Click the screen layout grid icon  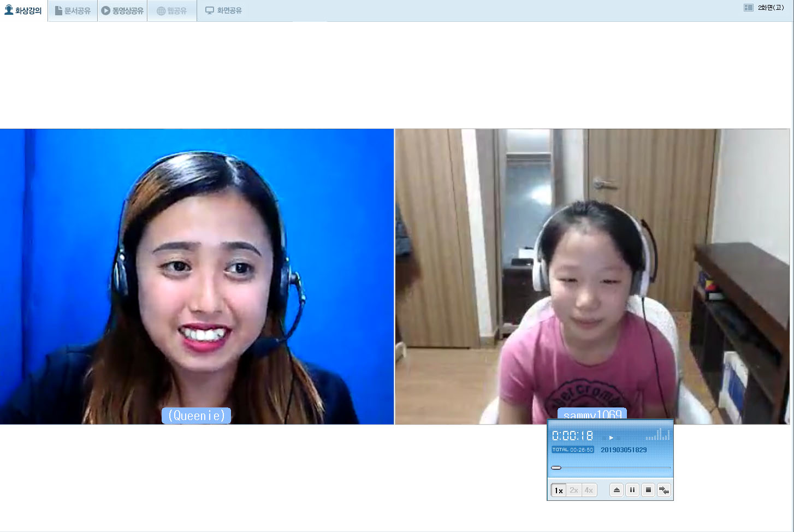click(x=748, y=8)
